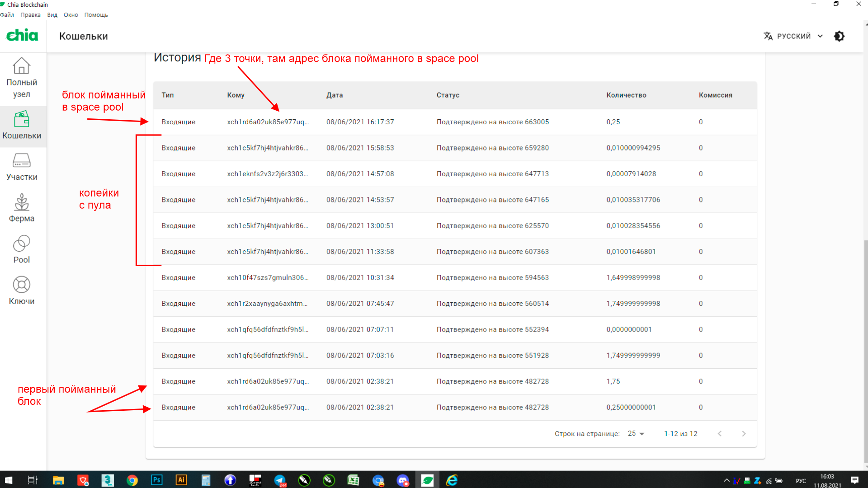
Task: Open the Помощь menu
Action: click(96, 15)
